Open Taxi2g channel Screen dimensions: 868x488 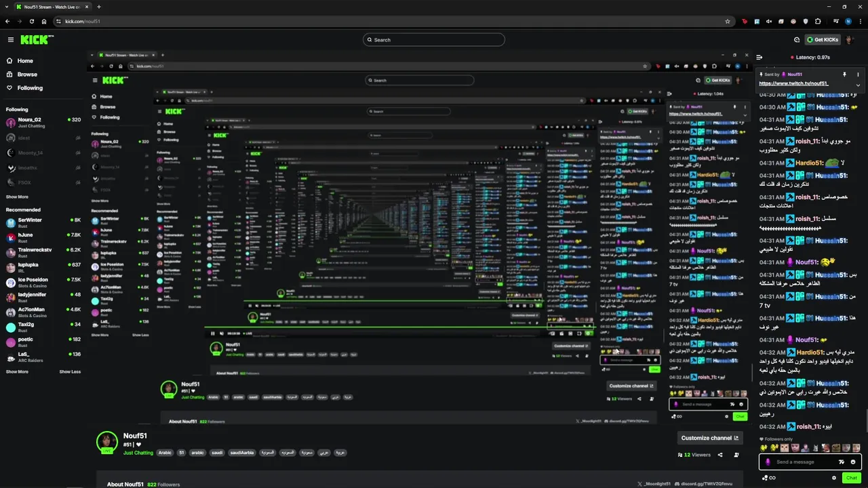coord(43,327)
